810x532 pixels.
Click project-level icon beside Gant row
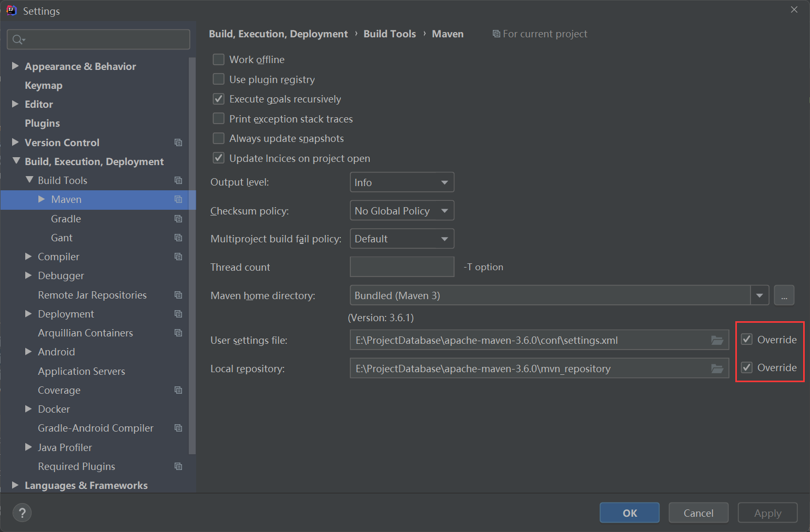pos(178,238)
